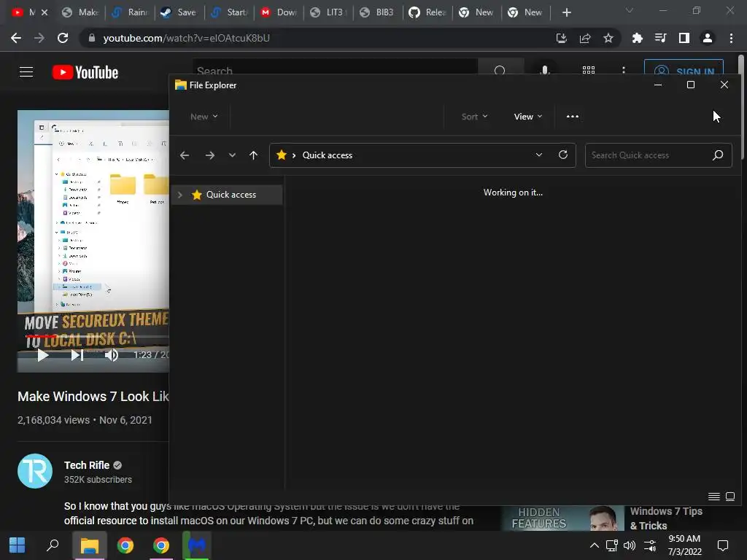Play the YouTube video

coord(43,355)
